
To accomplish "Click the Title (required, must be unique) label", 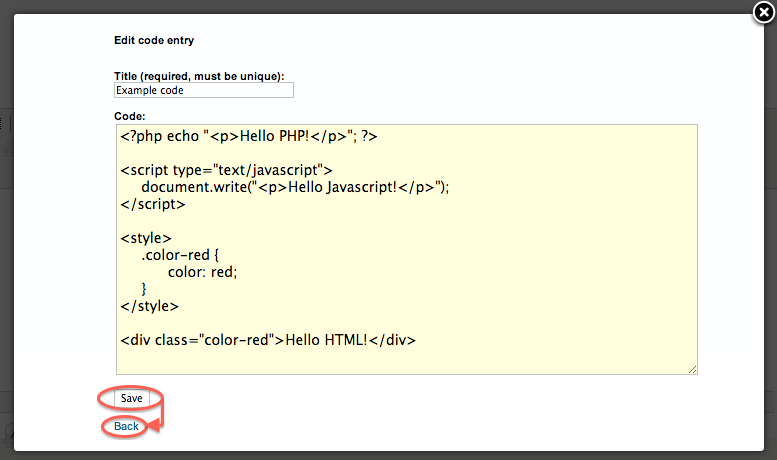I will point(199,76).
